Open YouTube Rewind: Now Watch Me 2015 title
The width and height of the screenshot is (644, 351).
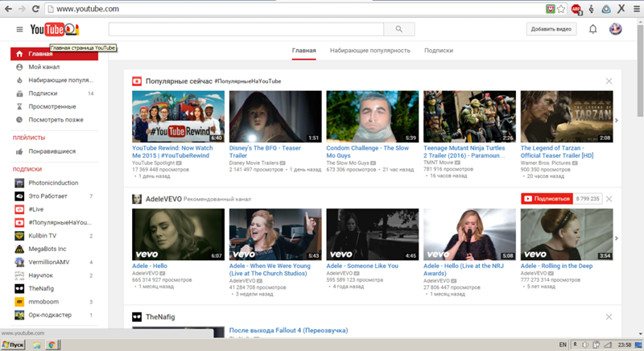[x=172, y=152]
